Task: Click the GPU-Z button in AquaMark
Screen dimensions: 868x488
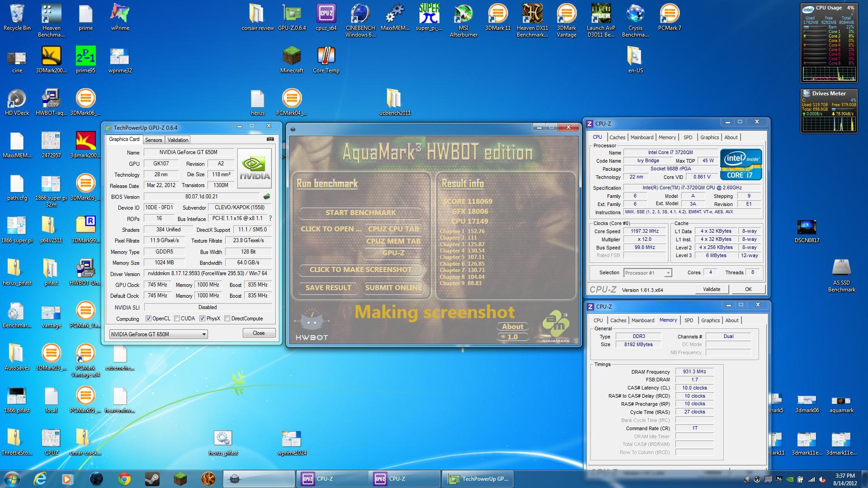Action: coord(393,253)
